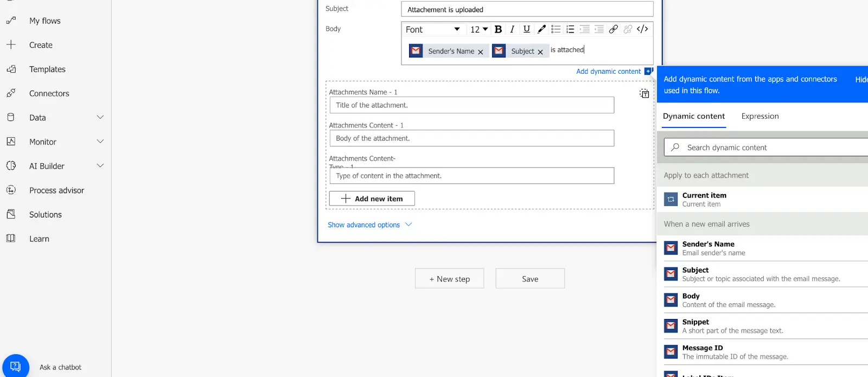The width and height of the screenshot is (868, 377).
Task: Toggle bold formatting in body editor
Action: [x=498, y=29]
